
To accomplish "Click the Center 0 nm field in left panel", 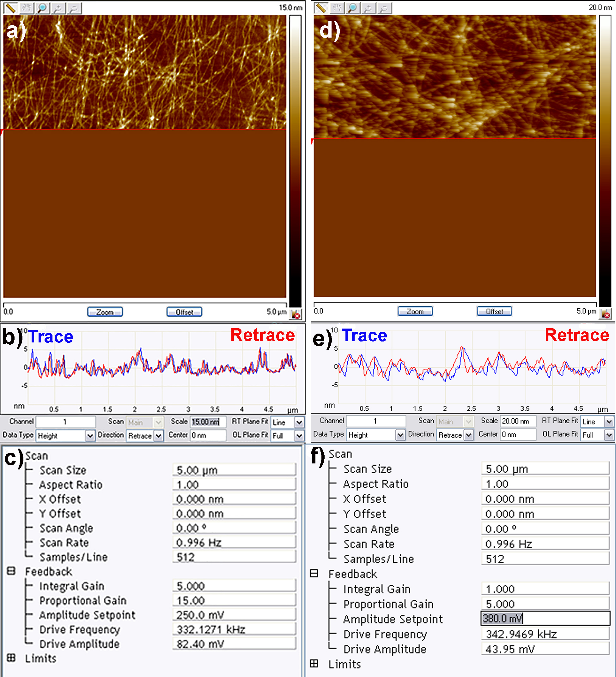I will pyautogui.click(x=208, y=436).
